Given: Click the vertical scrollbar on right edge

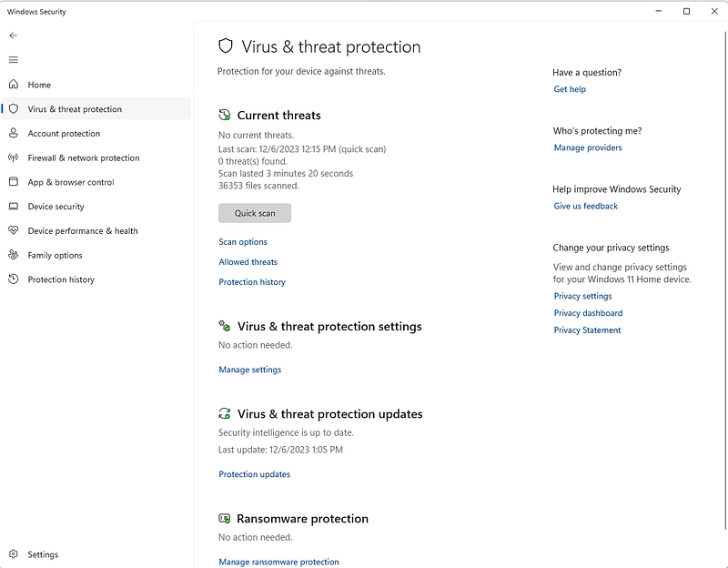Looking at the screenshot, I should [x=725, y=280].
